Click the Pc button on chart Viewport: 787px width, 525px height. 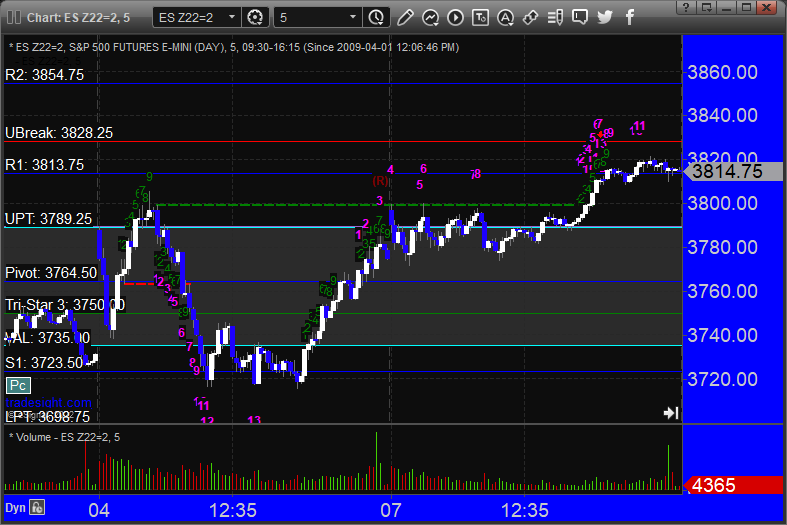pyautogui.click(x=18, y=385)
